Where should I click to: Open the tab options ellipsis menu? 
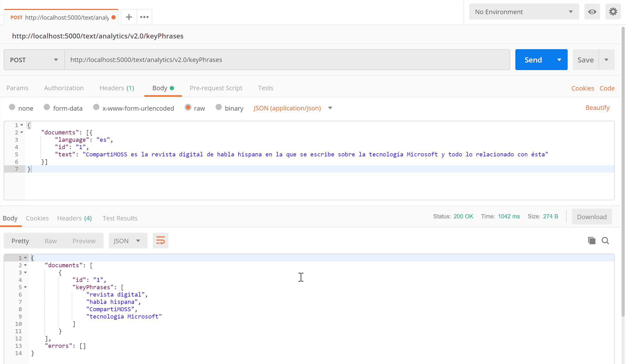pyautogui.click(x=144, y=17)
